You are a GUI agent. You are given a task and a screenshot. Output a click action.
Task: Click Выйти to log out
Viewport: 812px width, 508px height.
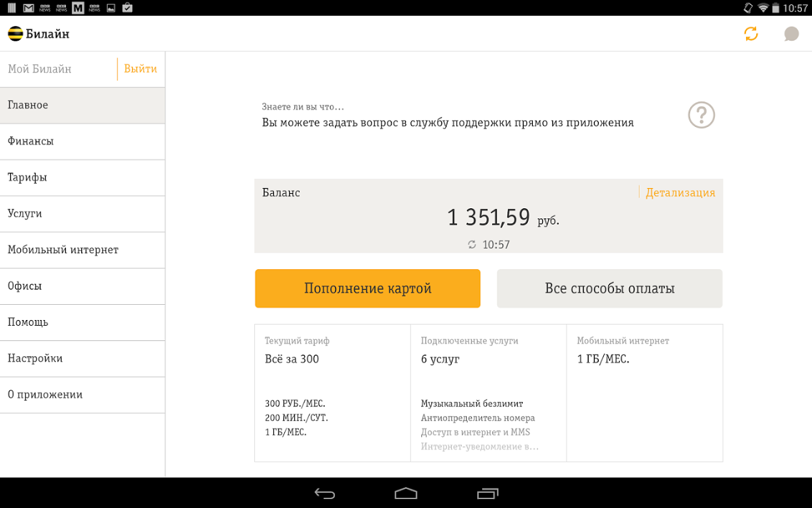point(140,69)
